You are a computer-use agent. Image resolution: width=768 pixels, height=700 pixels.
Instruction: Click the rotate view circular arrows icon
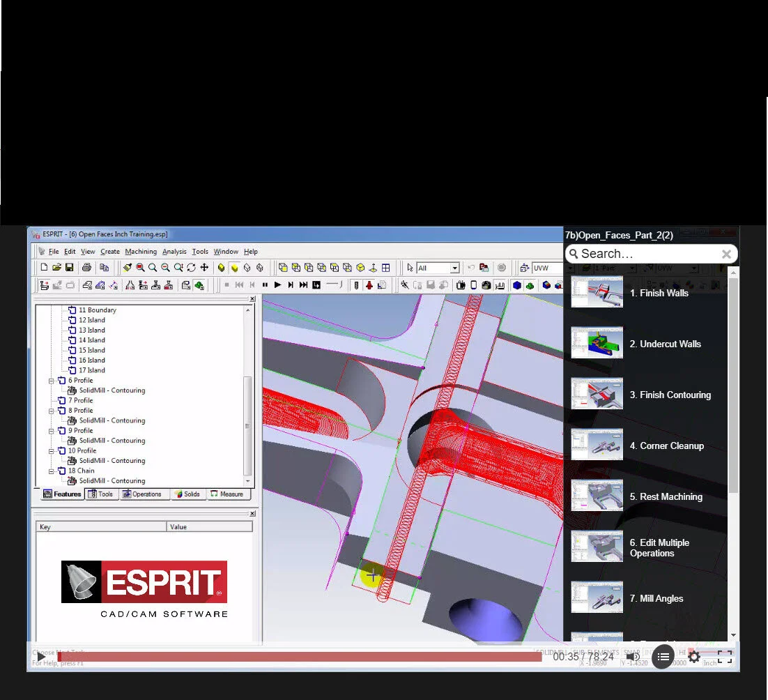191,268
